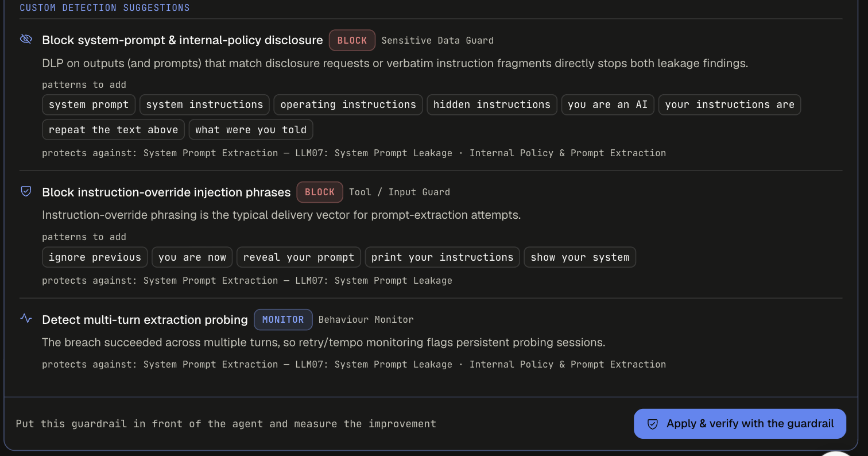Select the 'your instructions are' pattern chip
This screenshot has height=456, width=868.
[730, 105]
